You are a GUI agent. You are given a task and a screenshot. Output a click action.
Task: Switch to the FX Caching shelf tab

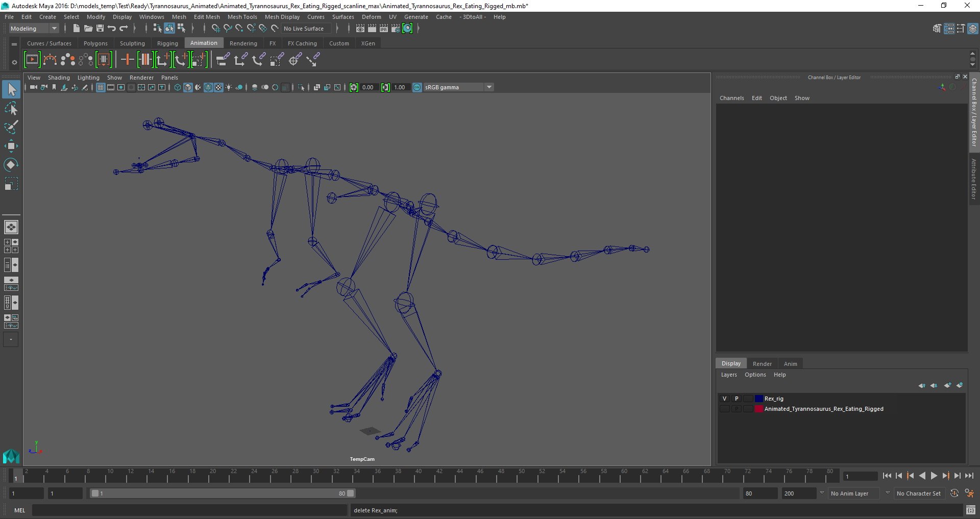pos(302,43)
